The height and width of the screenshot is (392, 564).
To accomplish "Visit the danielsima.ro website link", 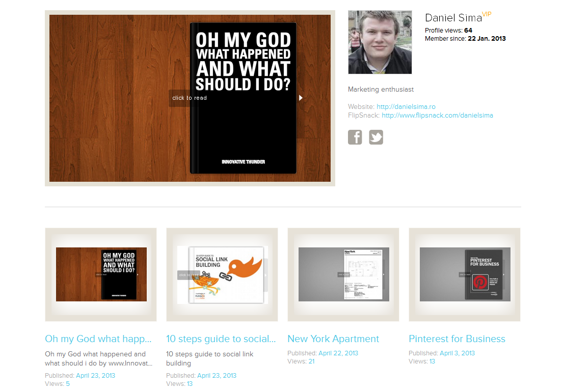I will [x=406, y=107].
